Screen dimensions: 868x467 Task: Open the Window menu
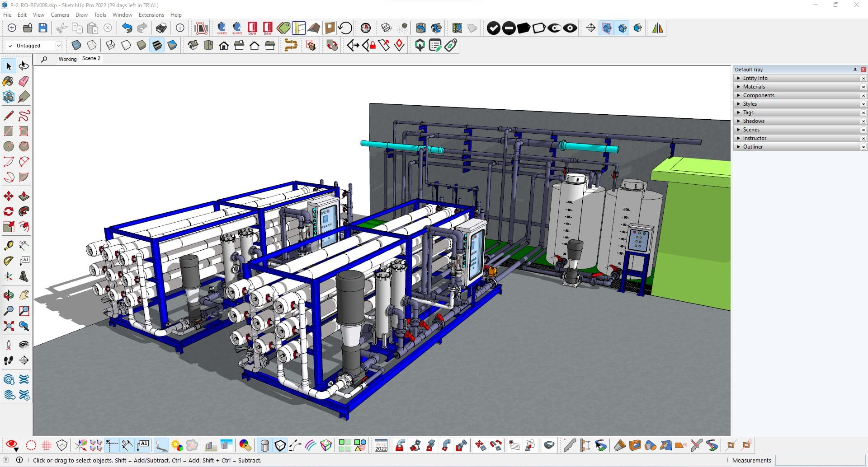click(122, 15)
